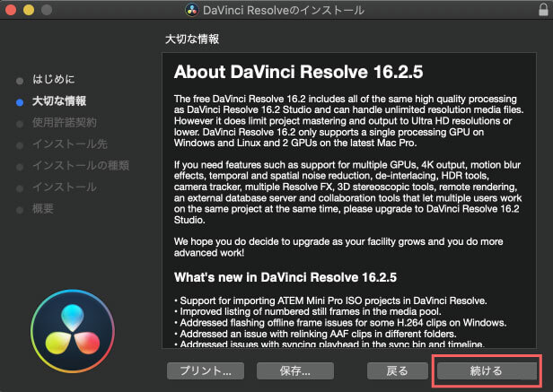
Task: Click the gray bullet beside はじめに
Action: [x=20, y=81]
